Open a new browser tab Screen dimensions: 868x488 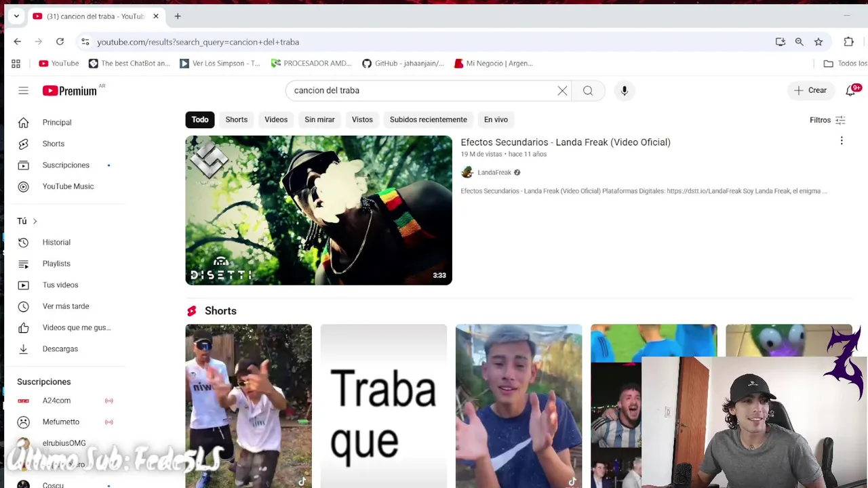pos(178,16)
